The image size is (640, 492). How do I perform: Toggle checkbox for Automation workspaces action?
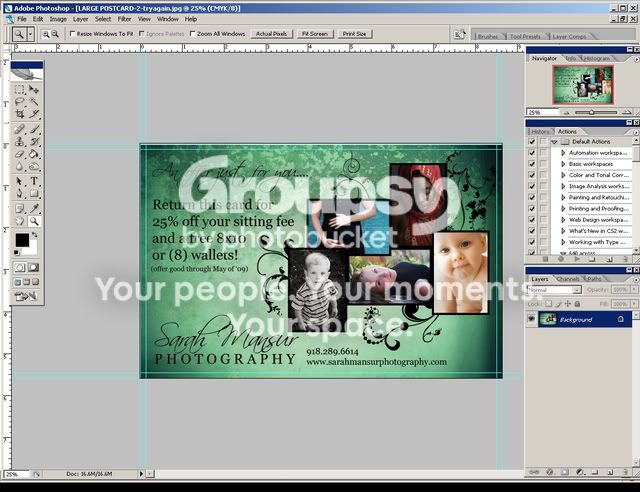point(531,153)
